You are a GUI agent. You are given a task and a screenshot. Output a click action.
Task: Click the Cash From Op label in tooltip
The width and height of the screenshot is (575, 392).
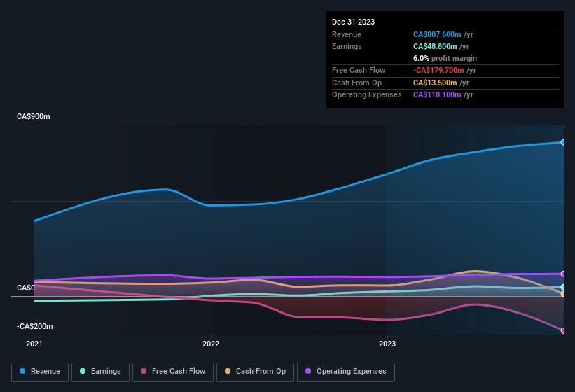coord(356,83)
